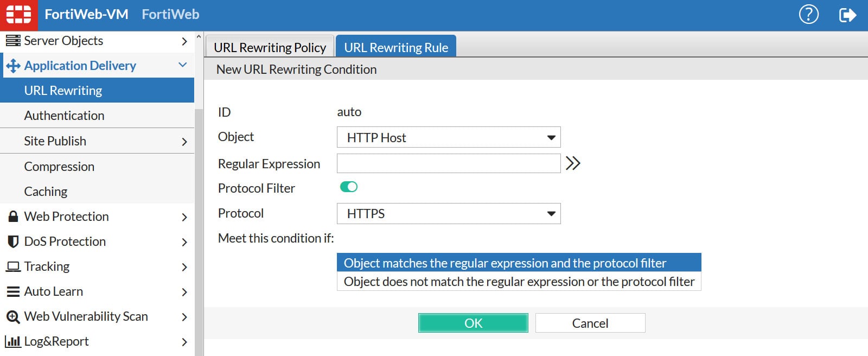The width and height of the screenshot is (868, 356).
Task: Click the sidebar scroll up arrow
Action: tap(199, 37)
